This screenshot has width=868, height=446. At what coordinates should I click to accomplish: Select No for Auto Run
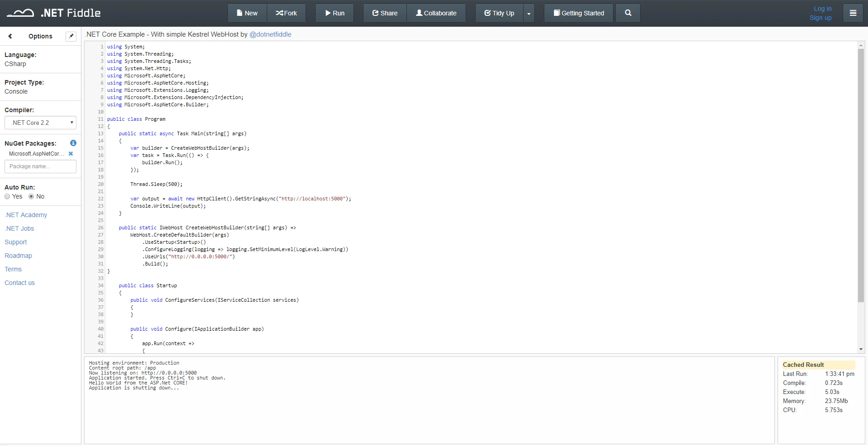31,196
